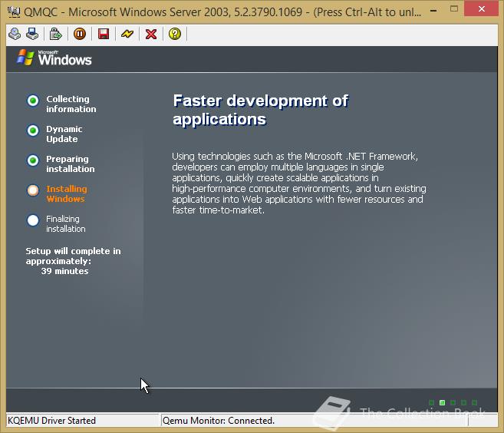The image size is (504, 433).
Task: Click the green bullet beside Dynamic Update
Action: point(33,131)
